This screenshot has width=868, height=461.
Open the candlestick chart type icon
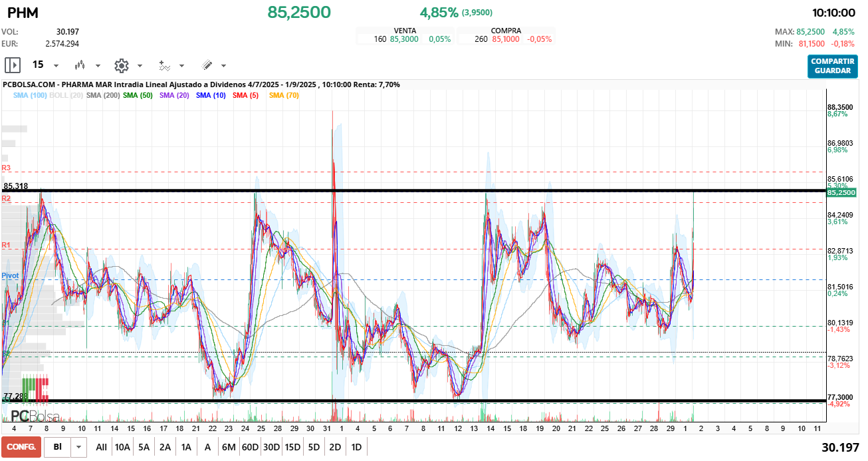[80, 65]
